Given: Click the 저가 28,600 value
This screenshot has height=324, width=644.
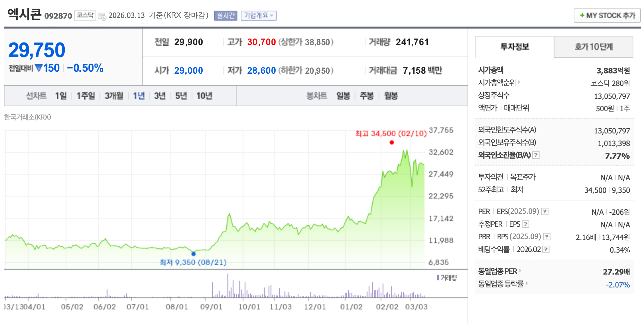Looking at the screenshot, I should pos(262,71).
